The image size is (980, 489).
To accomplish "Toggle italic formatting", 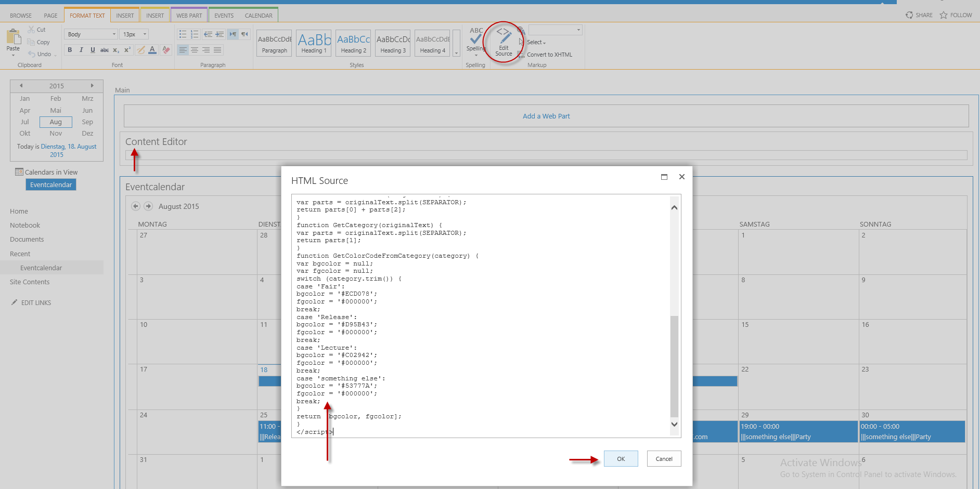I will [81, 50].
